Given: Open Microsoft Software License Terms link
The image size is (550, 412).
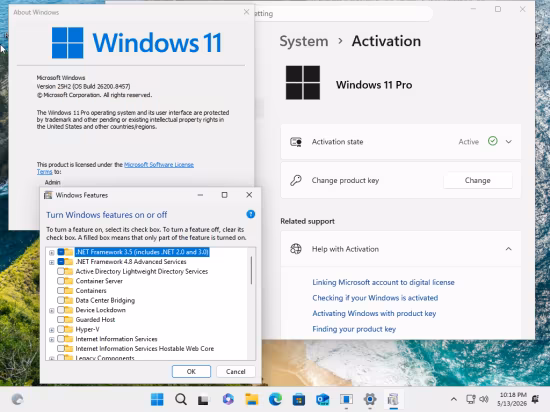Looking at the screenshot, I should coord(159,164).
